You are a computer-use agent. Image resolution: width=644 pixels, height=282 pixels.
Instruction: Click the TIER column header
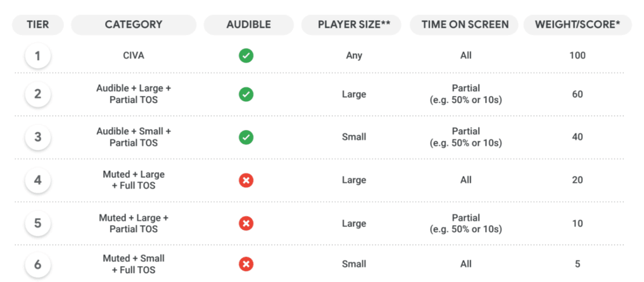click(38, 25)
